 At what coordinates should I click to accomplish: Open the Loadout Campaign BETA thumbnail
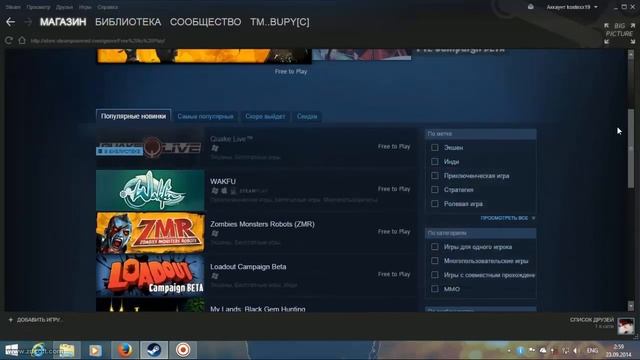150,276
